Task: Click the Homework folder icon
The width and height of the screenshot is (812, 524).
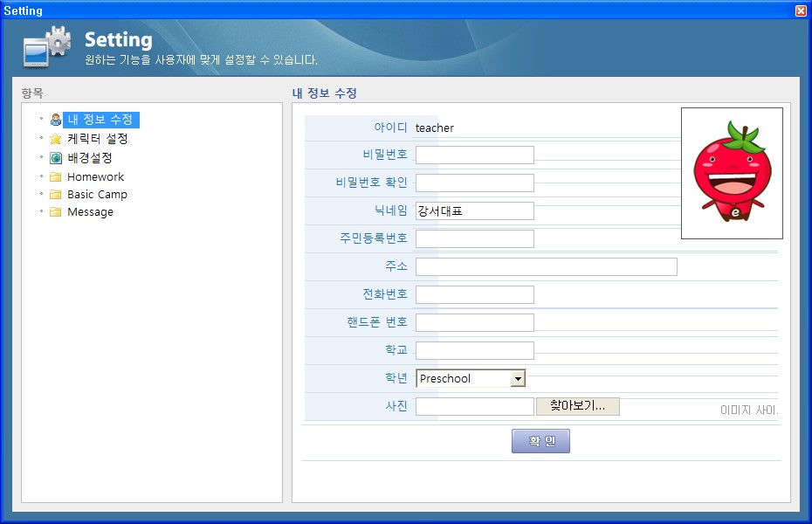Action: 56,177
